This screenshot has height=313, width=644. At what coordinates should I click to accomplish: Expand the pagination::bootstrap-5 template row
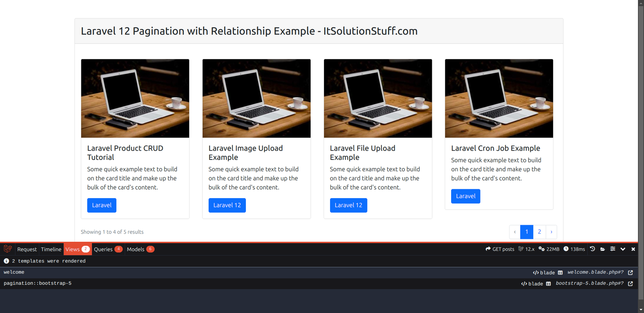37,283
